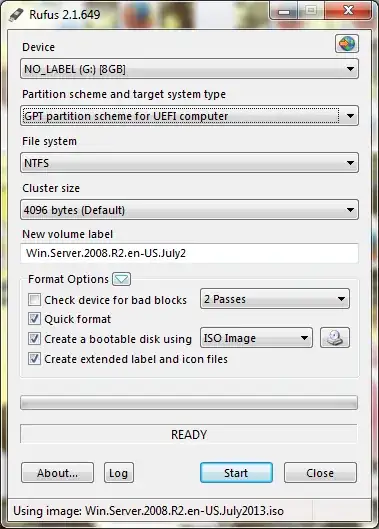
Task: Expand the GPT partition scheme dropdown
Action: (x=189, y=116)
